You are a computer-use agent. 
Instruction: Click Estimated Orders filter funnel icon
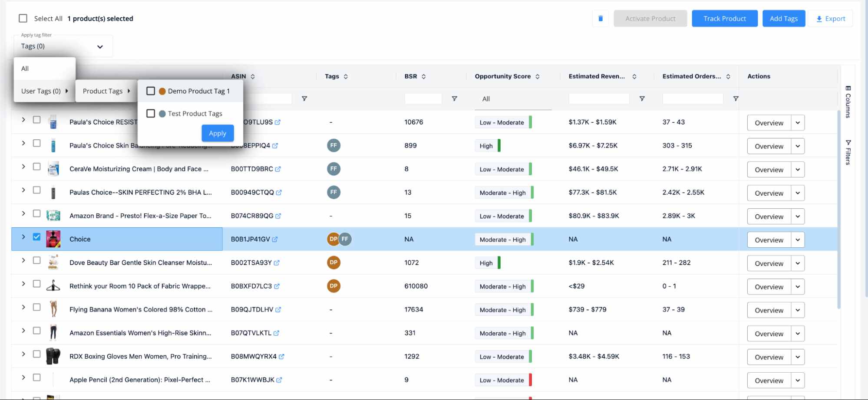[x=736, y=99]
